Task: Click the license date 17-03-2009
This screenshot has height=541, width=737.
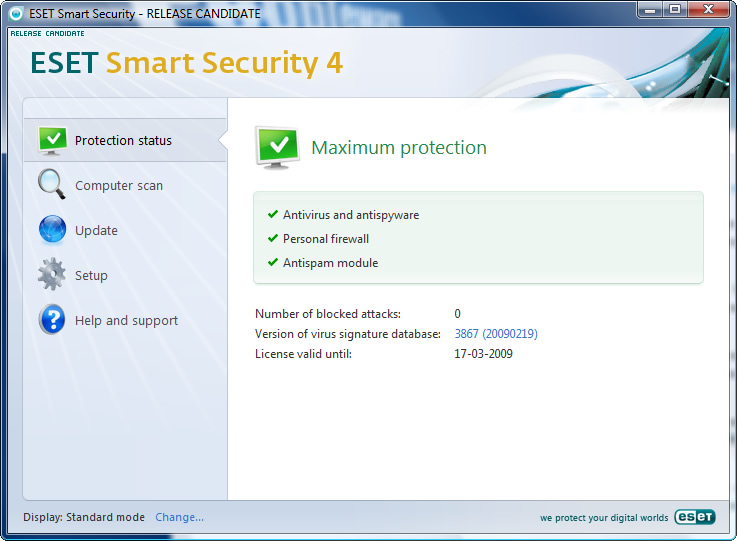Action: 483,353
